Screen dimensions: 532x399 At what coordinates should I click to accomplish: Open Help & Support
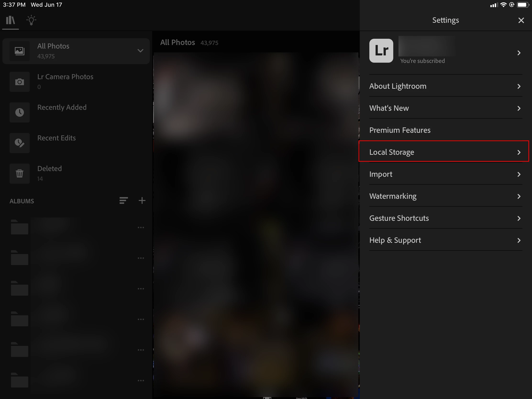[443, 240]
